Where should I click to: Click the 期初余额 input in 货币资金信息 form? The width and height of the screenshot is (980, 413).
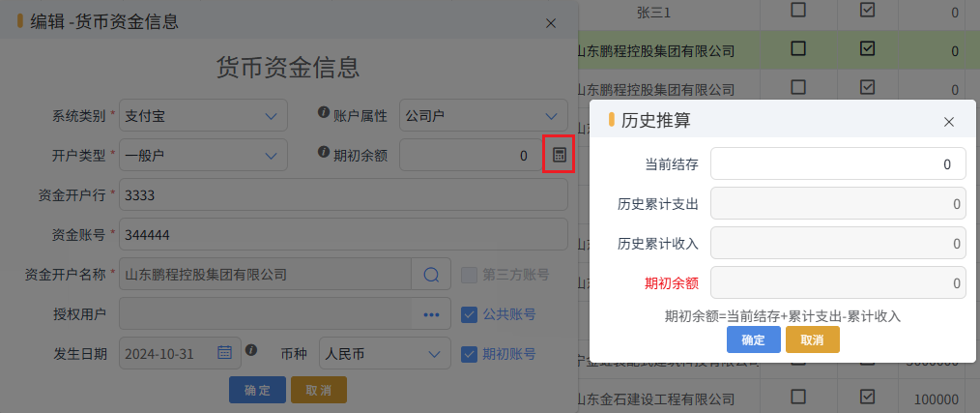pyautogui.click(x=474, y=155)
